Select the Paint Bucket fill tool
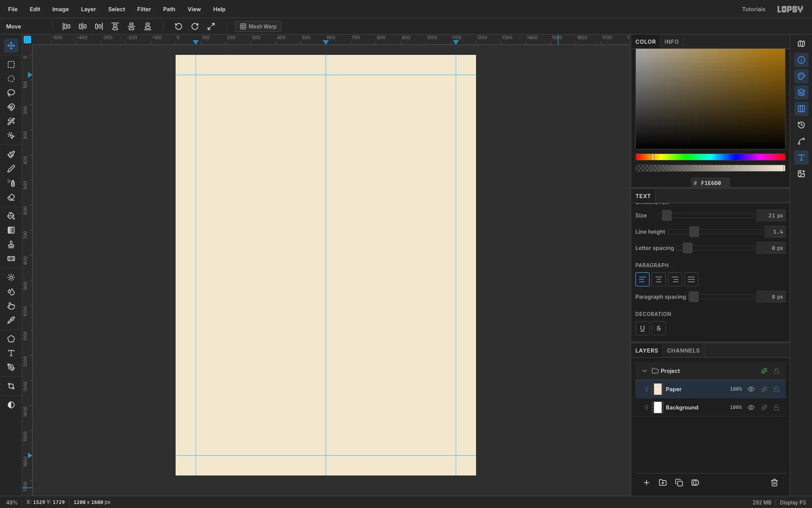 11,216
